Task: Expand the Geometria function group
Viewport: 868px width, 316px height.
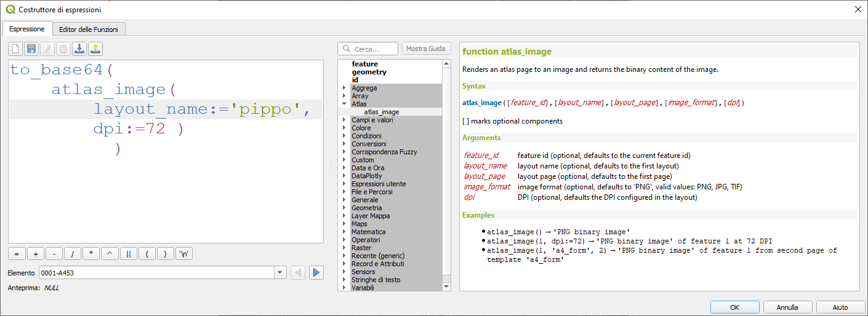Action: click(x=344, y=208)
